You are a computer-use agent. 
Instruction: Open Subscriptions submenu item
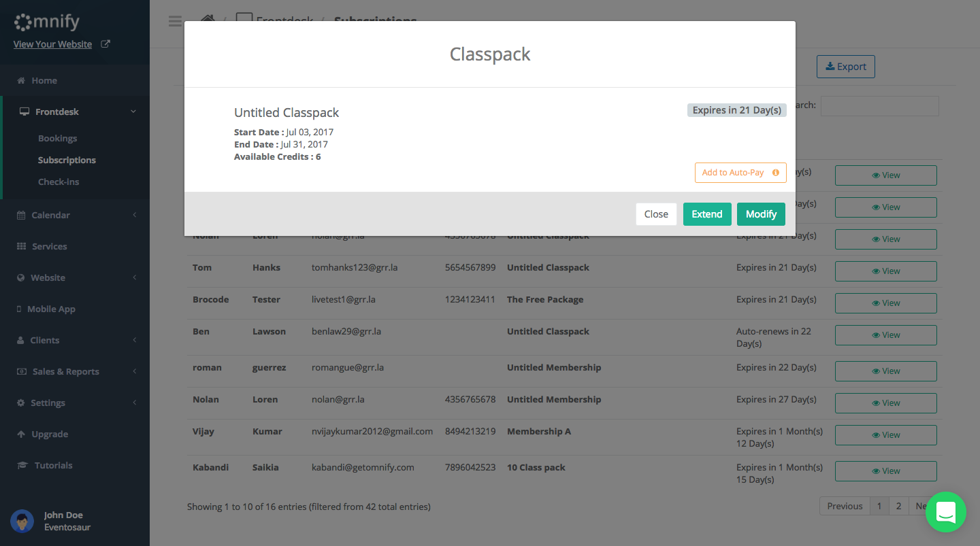(67, 160)
